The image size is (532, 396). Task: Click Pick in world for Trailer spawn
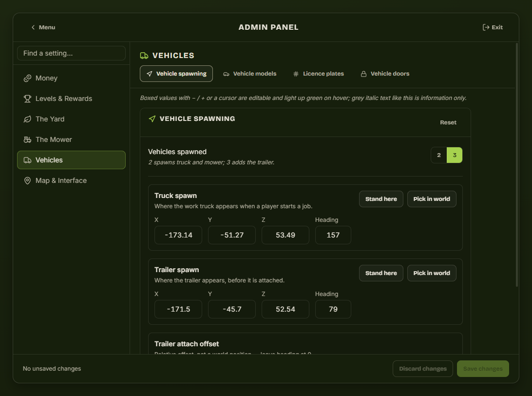(432, 273)
